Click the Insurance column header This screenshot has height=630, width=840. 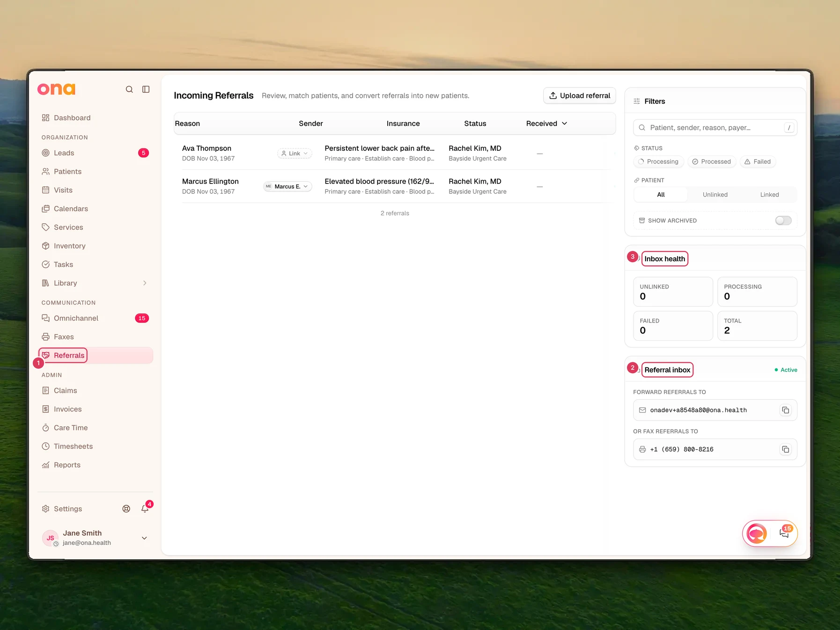coord(403,124)
